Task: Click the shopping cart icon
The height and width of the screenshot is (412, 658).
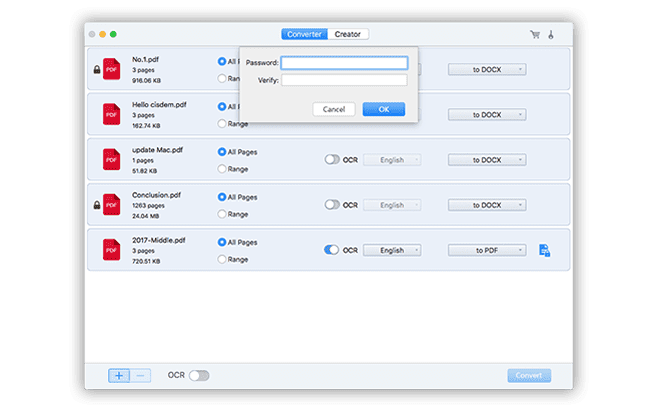Action: click(535, 34)
